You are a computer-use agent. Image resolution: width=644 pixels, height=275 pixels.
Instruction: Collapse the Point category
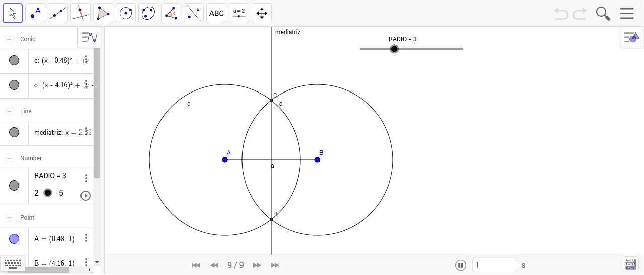point(9,217)
